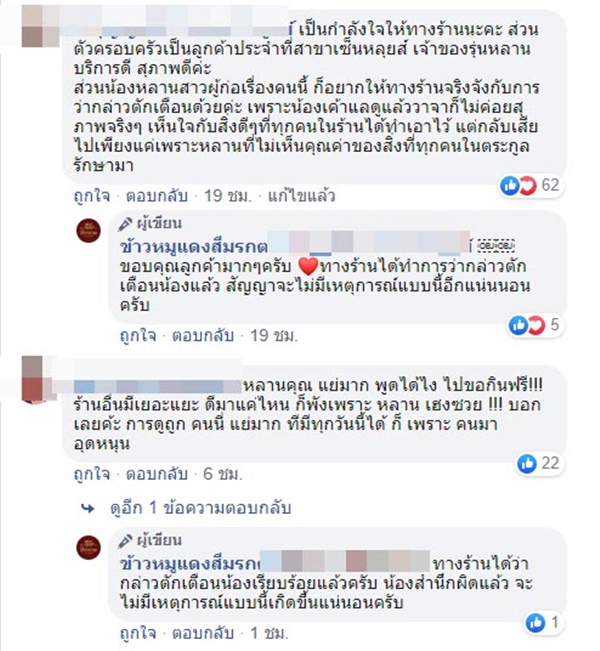Open ข้าวหมูแดงสีมรกต page name in first reply
This screenshot has width=600, height=651.
pyautogui.click(x=193, y=247)
